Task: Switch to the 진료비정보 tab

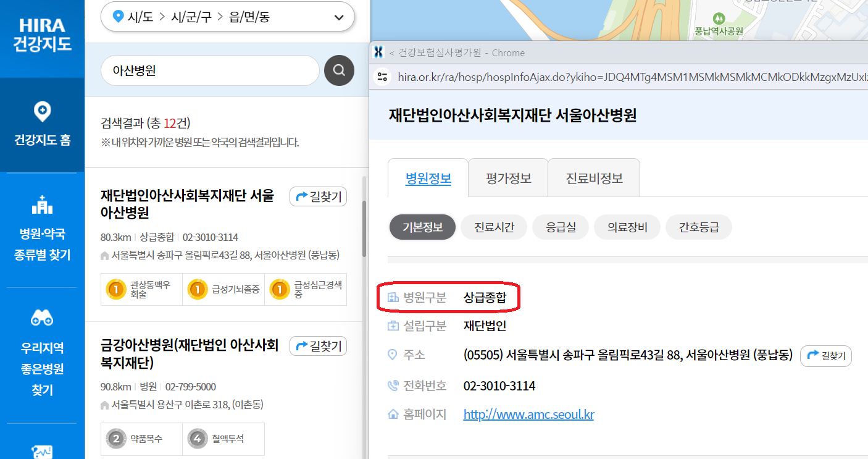Action: tap(594, 179)
